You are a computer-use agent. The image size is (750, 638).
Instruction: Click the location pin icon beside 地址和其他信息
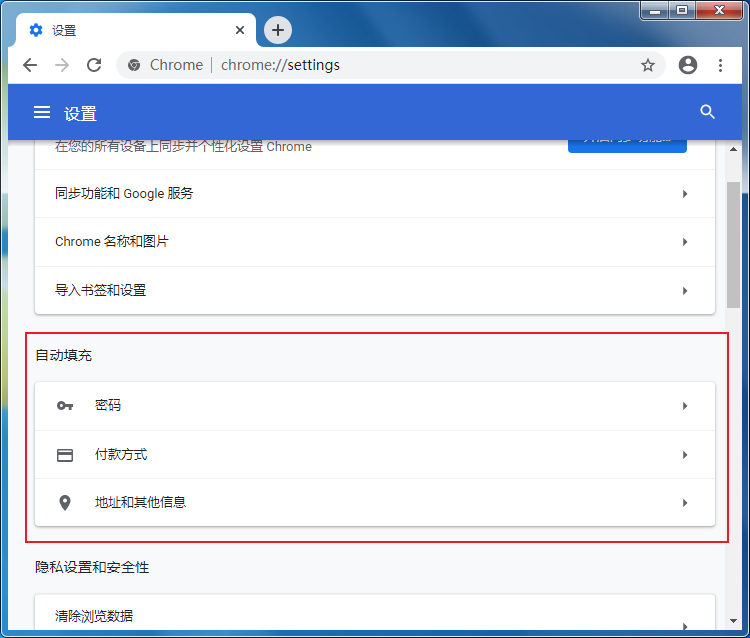coord(65,503)
